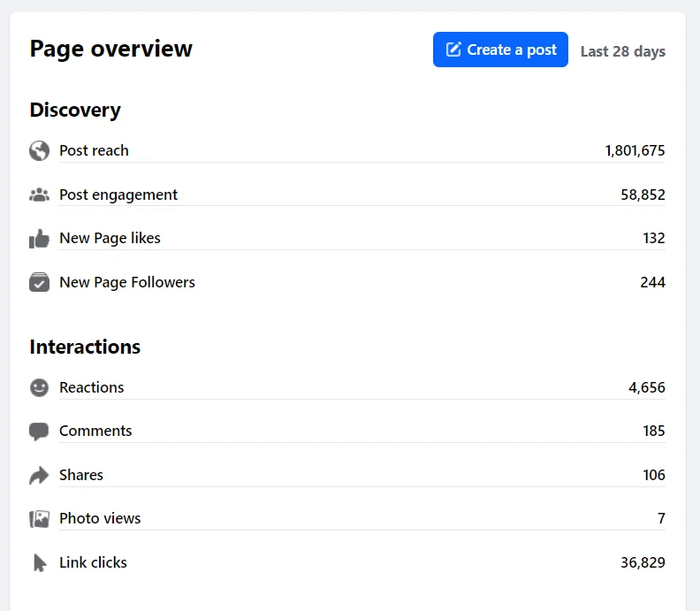Click the Create a post button

(500, 50)
